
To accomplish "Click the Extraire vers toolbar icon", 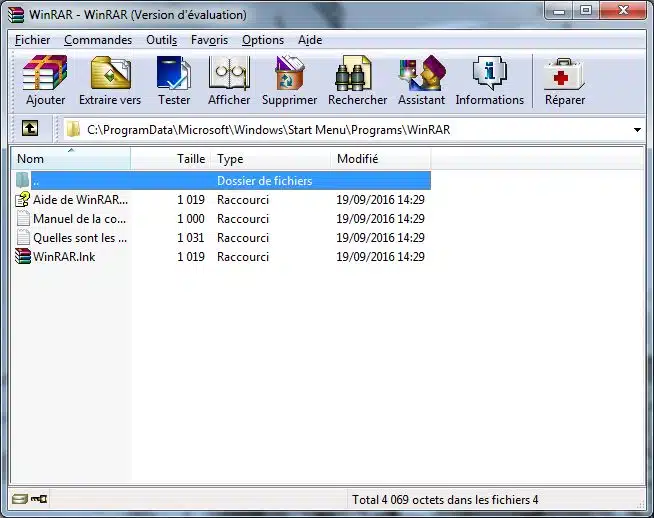I will [x=111, y=73].
